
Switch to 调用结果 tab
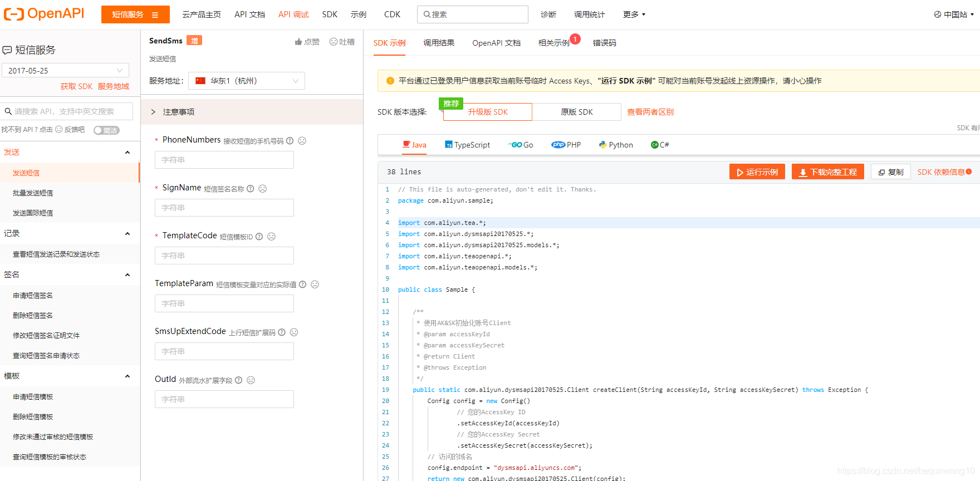[x=439, y=43]
